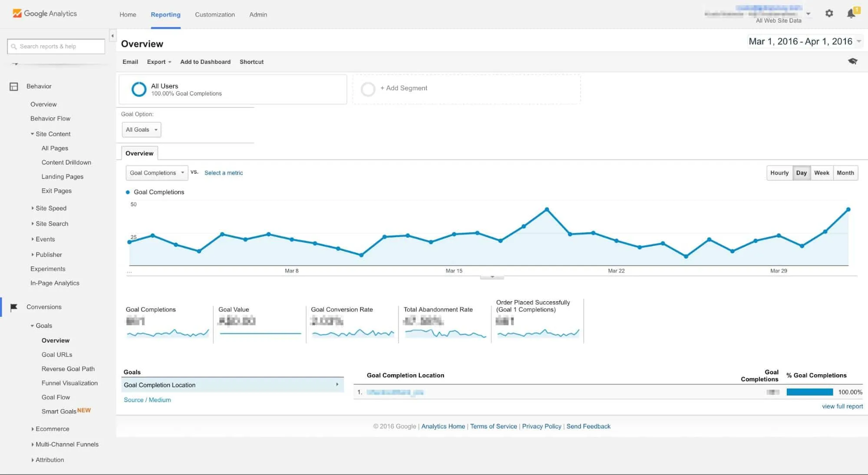
Task: Open Goal URLs report
Action: tap(57, 355)
